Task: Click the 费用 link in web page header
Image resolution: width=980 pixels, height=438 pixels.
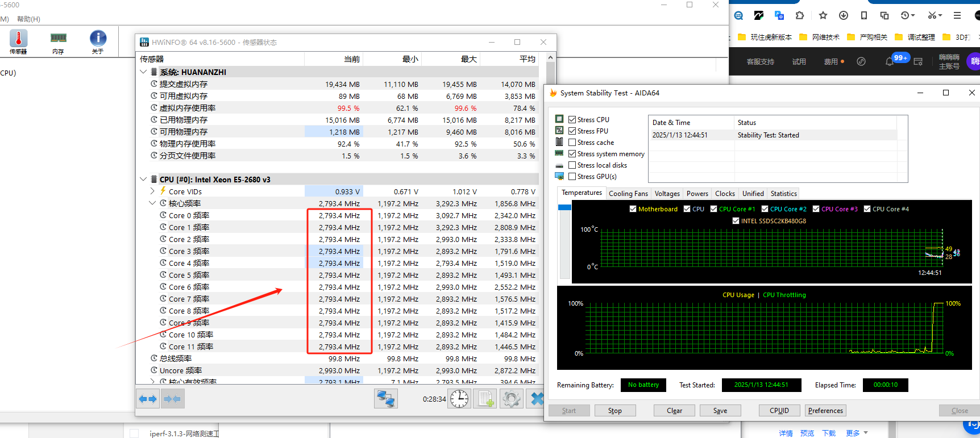Action: point(831,62)
